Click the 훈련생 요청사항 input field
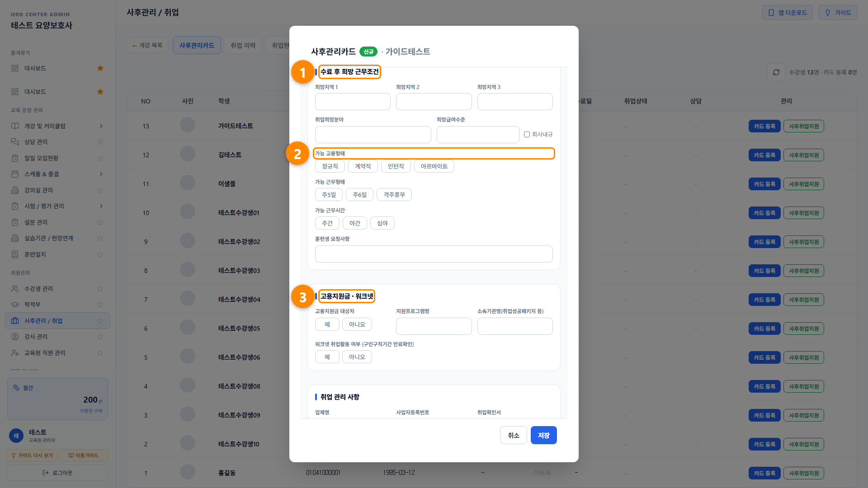The height and width of the screenshot is (488, 868). point(434,254)
